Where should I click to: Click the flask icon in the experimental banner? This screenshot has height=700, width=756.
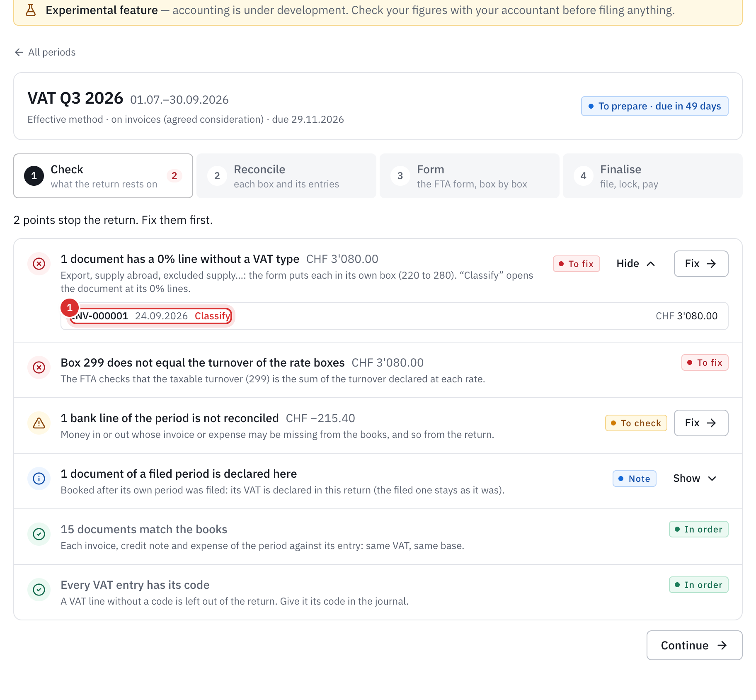click(31, 10)
